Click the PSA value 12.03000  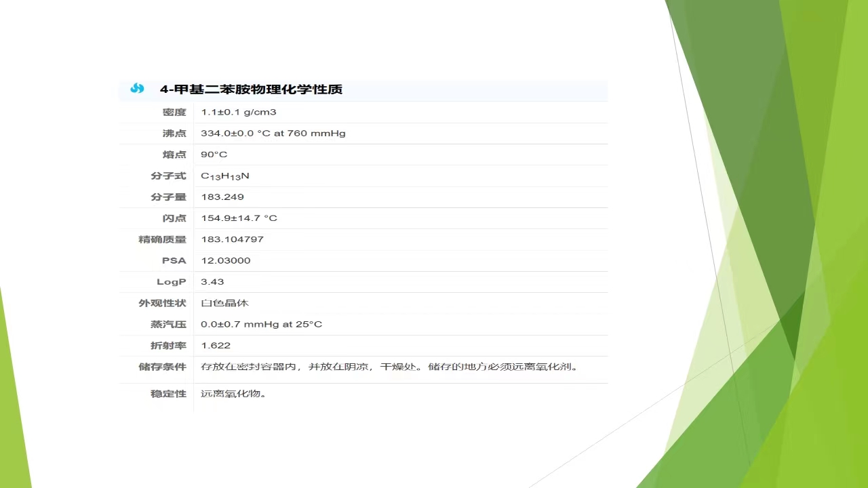click(226, 260)
